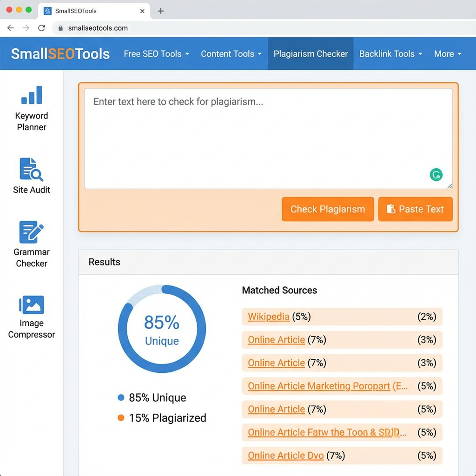Click the browser back arrow

pyautogui.click(x=10, y=28)
